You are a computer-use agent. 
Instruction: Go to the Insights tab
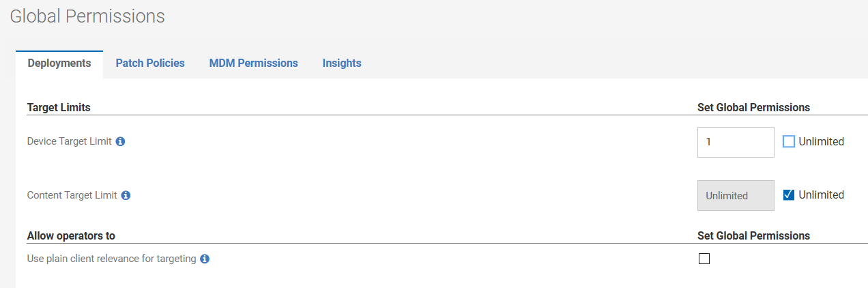coord(342,63)
